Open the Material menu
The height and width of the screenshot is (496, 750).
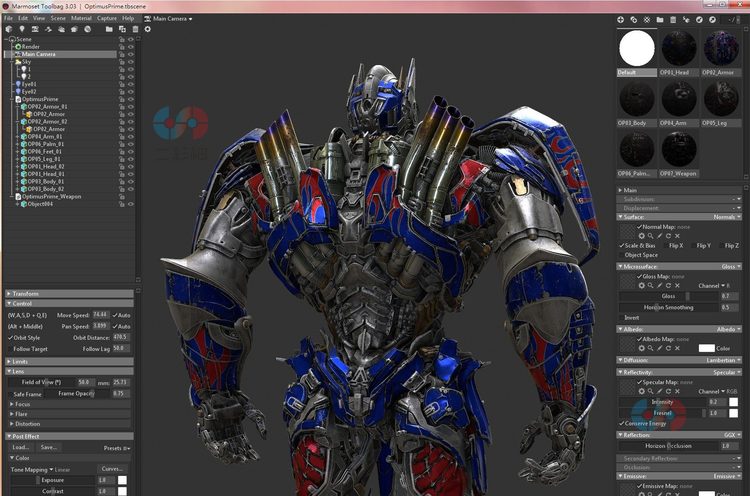click(x=81, y=18)
